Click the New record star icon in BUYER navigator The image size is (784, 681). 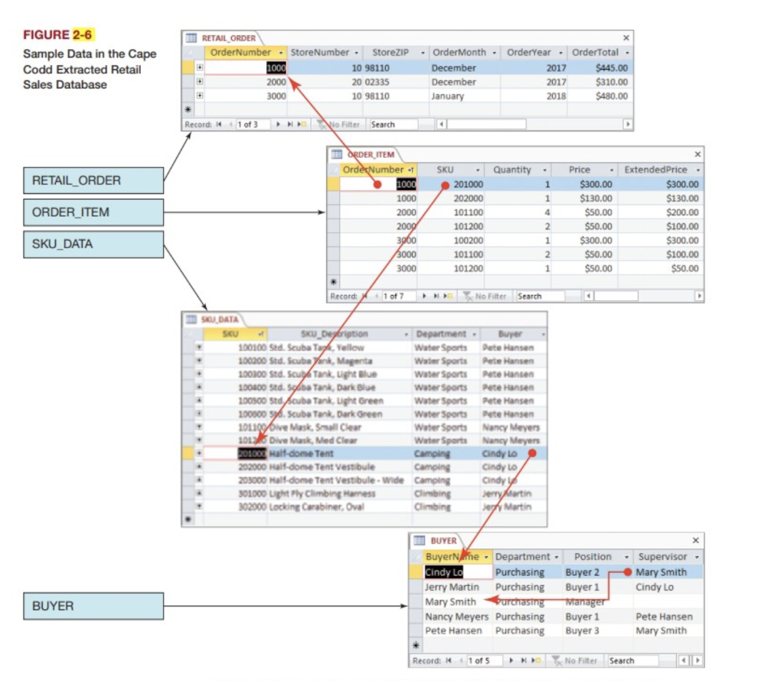533,660
